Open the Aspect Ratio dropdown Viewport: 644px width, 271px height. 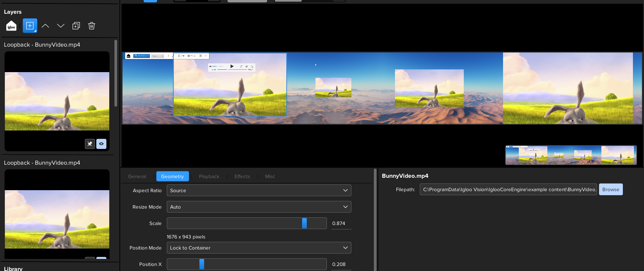click(259, 191)
